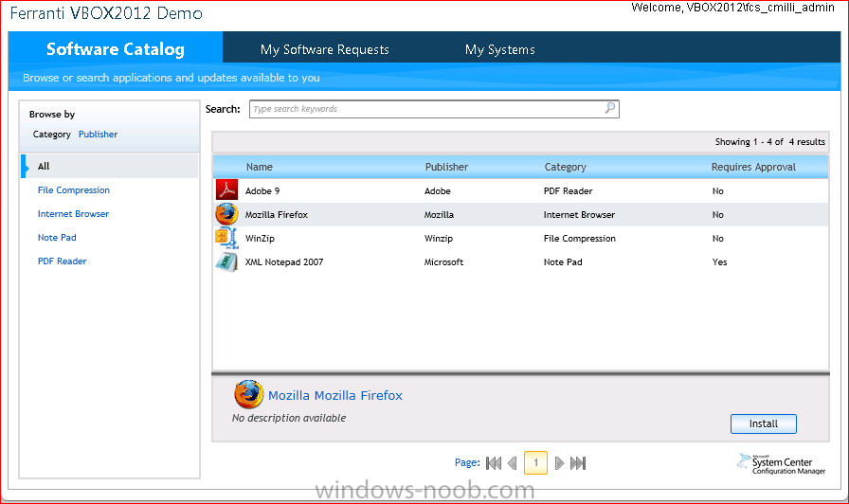Filter by PDF Reader category
This screenshot has width=849, height=504.
coord(62,261)
